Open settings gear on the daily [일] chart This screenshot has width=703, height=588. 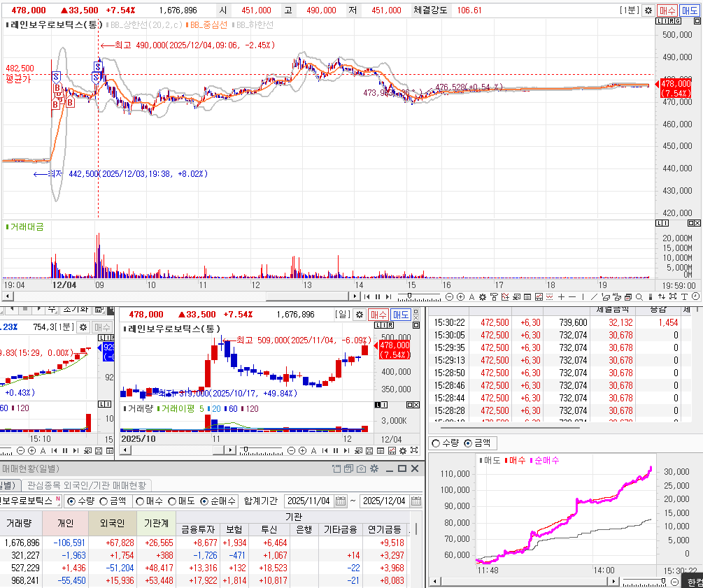pos(359,315)
